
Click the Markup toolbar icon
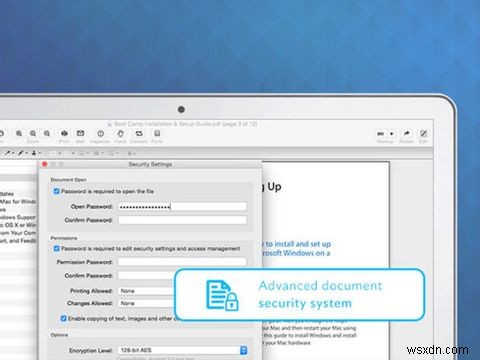[x=381, y=134]
